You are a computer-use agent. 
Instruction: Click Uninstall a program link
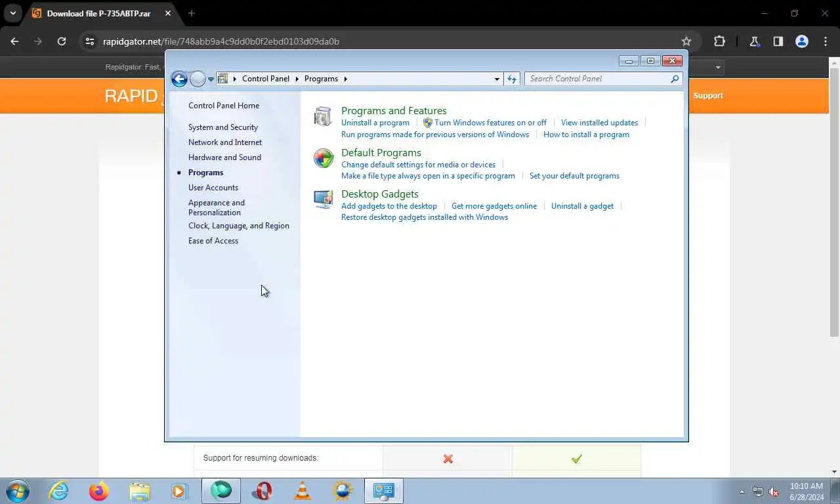click(375, 123)
